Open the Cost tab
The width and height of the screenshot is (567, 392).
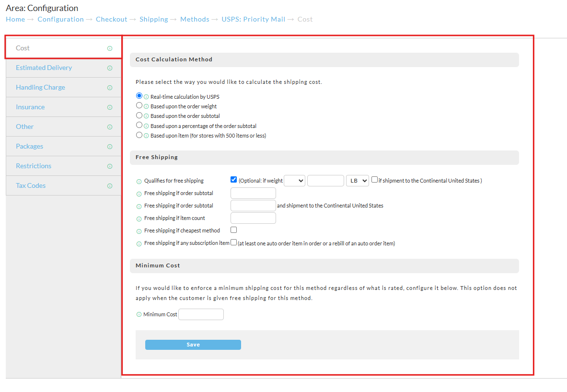pyautogui.click(x=64, y=48)
